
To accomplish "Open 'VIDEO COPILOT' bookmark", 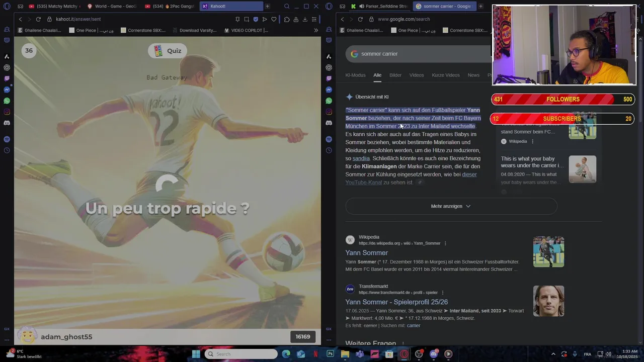I will pos(246,30).
